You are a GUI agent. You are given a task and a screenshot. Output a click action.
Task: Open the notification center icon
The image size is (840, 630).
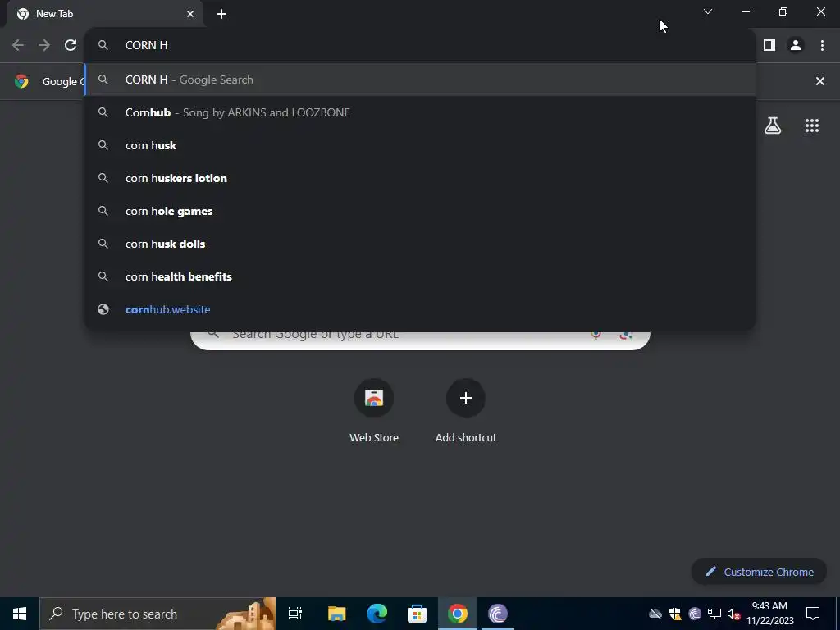(x=813, y=614)
